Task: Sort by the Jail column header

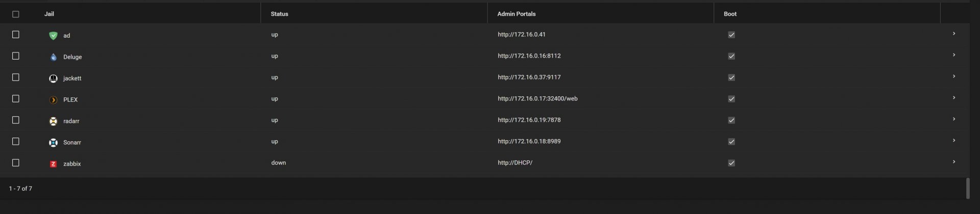Action: [49, 14]
